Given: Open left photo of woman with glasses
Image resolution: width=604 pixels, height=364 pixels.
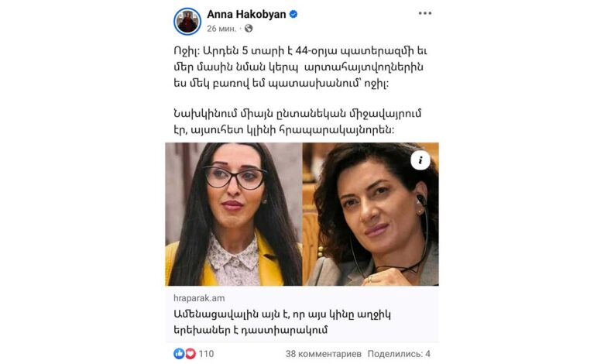Looking at the screenshot, I should 234,215.
